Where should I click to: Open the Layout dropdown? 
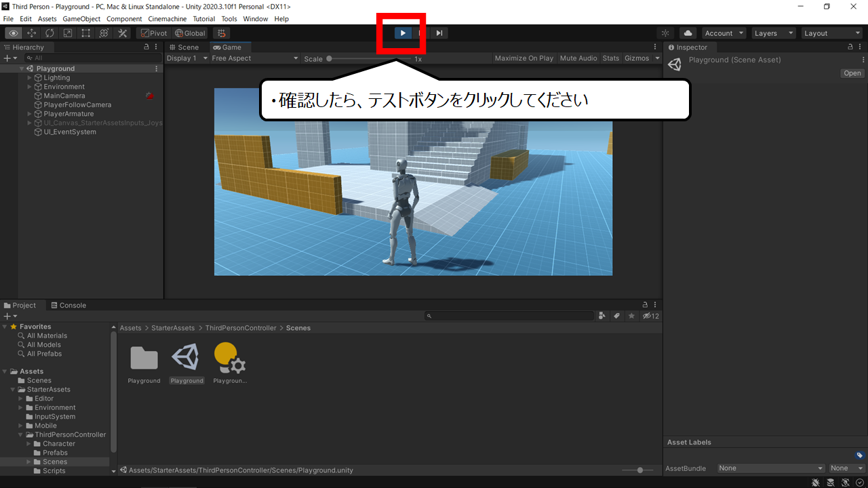click(831, 33)
